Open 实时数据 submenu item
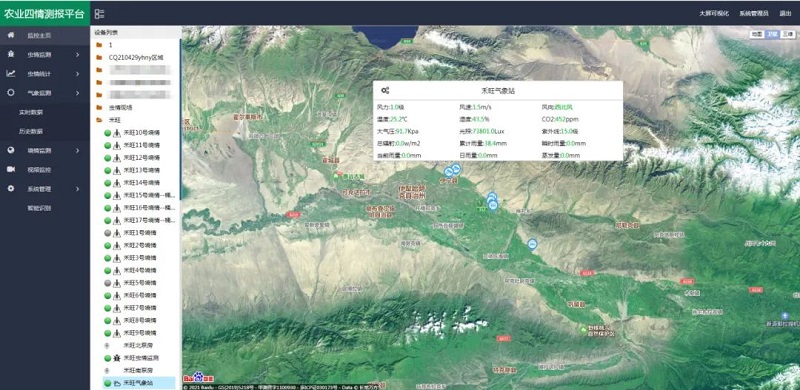Viewport: 800px width, 390px height. (31, 112)
